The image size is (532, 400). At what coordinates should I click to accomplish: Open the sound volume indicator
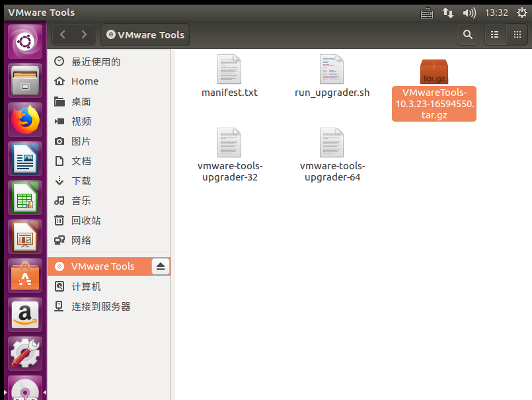pyautogui.click(x=469, y=13)
